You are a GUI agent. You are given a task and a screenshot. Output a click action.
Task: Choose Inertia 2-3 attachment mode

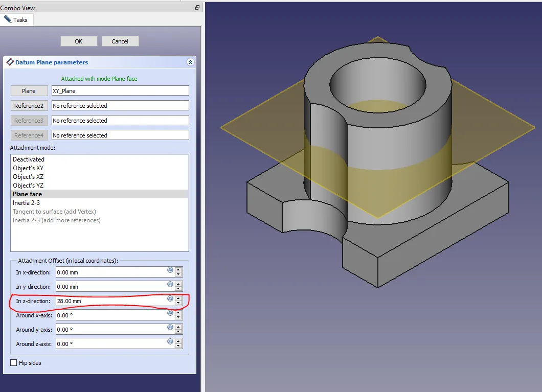coord(26,203)
